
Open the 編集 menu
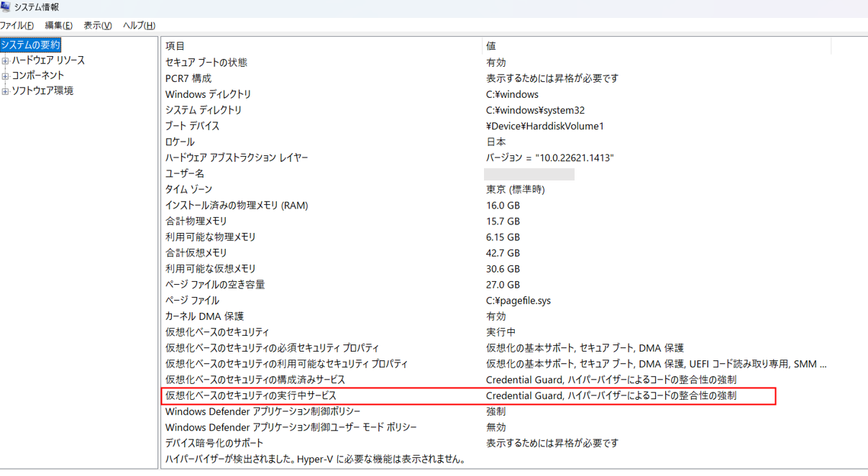(x=58, y=25)
